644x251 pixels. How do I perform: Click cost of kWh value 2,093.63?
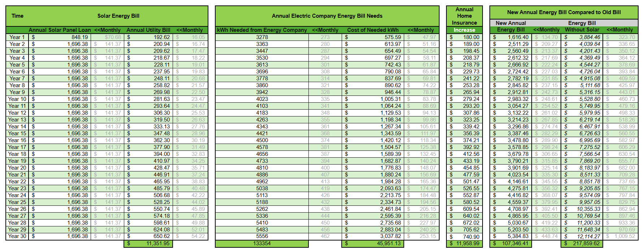click(373, 188)
